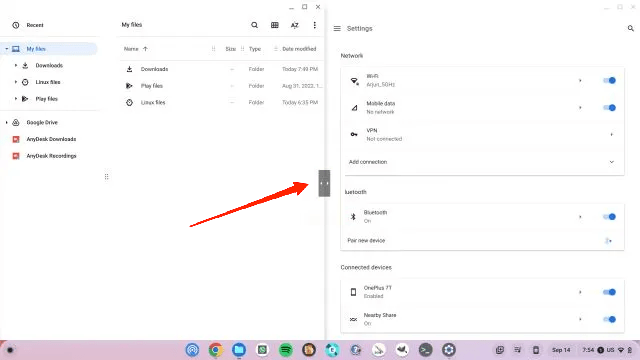Turn off the Mobile data toggle
Screen dimensions: 640x360
[609, 108]
